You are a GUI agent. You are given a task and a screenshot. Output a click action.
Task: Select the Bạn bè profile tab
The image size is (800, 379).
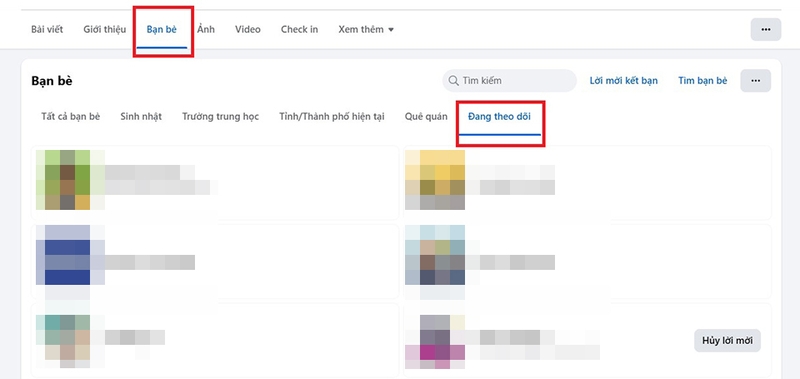pos(162,30)
